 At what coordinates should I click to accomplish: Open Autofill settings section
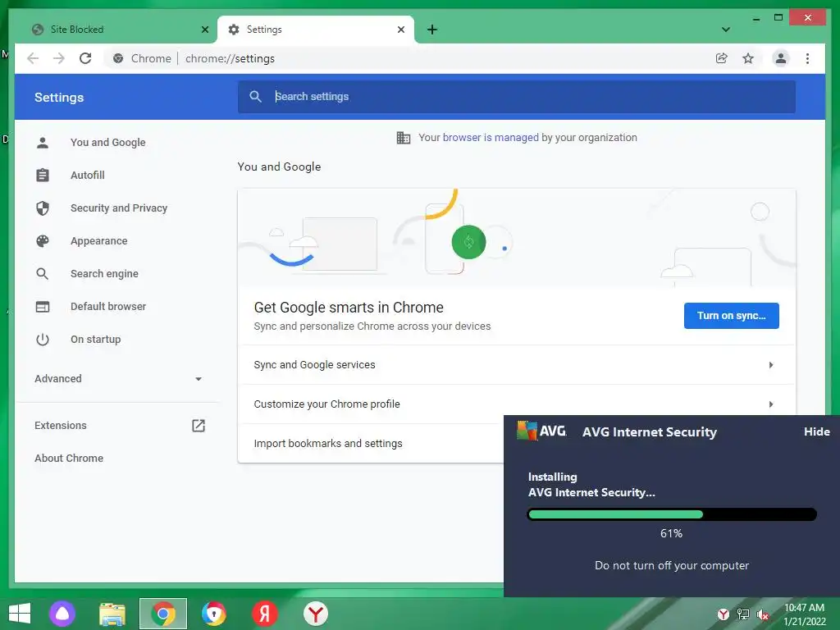(87, 176)
